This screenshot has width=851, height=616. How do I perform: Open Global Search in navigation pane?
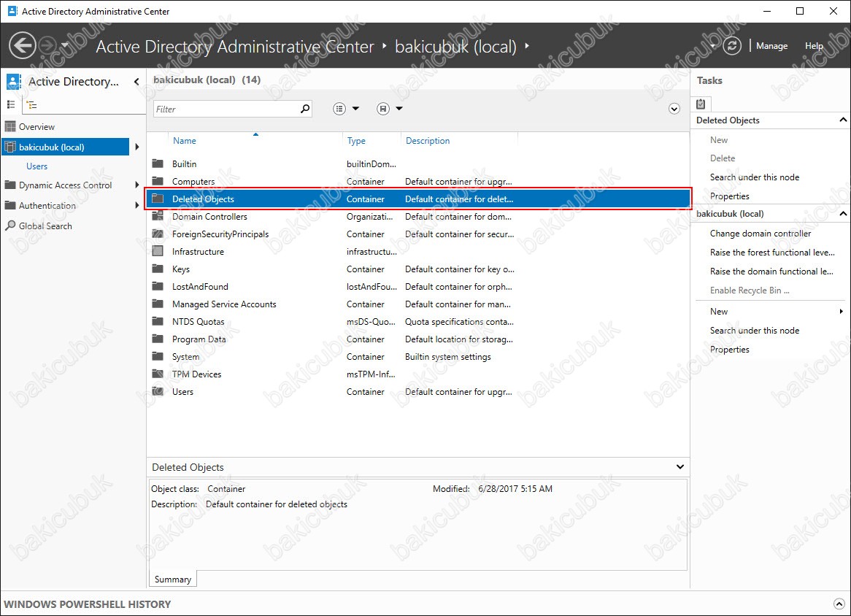coord(45,226)
